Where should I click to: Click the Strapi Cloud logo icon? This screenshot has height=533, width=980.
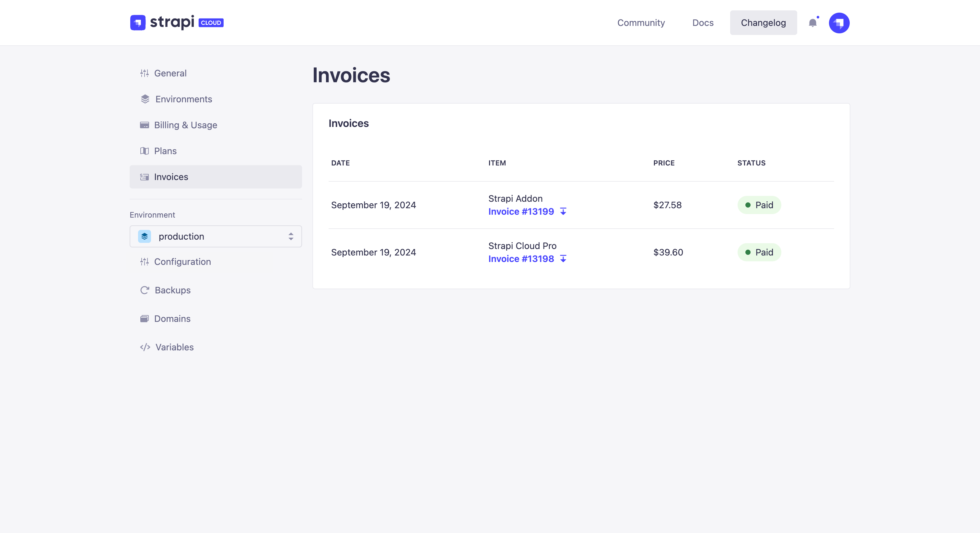[x=138, y=22]
